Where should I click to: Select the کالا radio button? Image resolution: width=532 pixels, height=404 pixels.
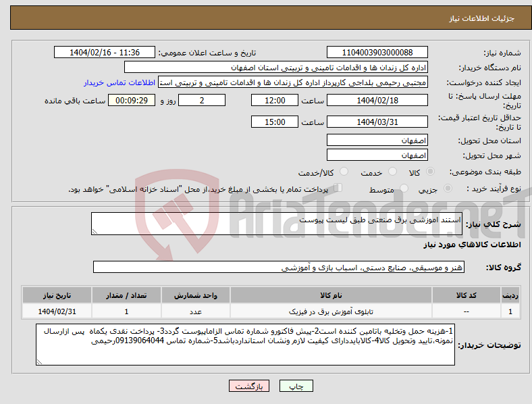coord(430,172)
